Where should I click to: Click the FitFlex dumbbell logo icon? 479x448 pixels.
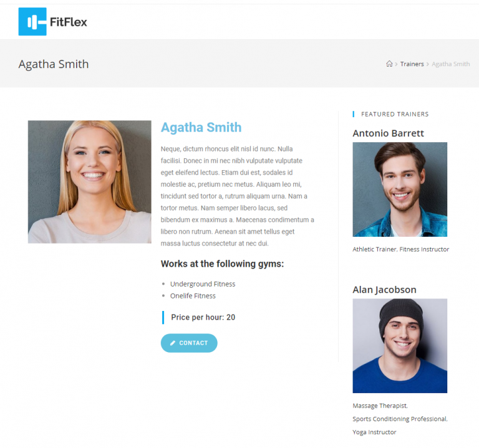coord(32,22)
